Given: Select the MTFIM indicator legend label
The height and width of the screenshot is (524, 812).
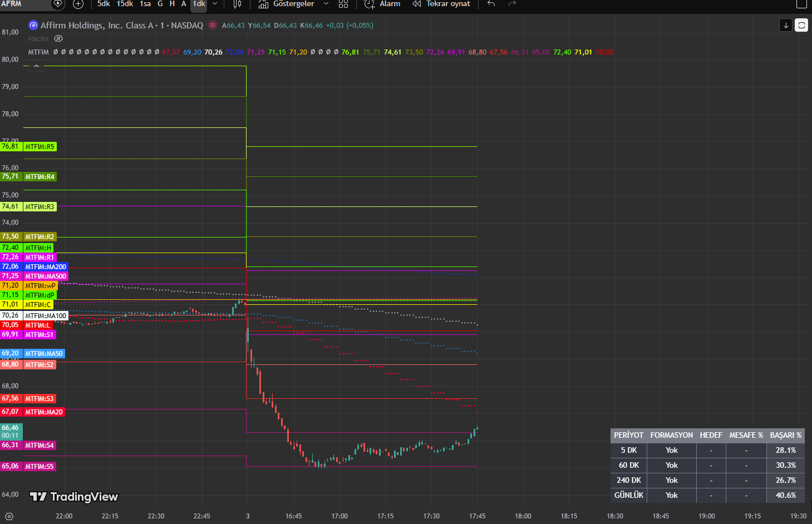Looking at the screenshot, I should pos(38,52).
